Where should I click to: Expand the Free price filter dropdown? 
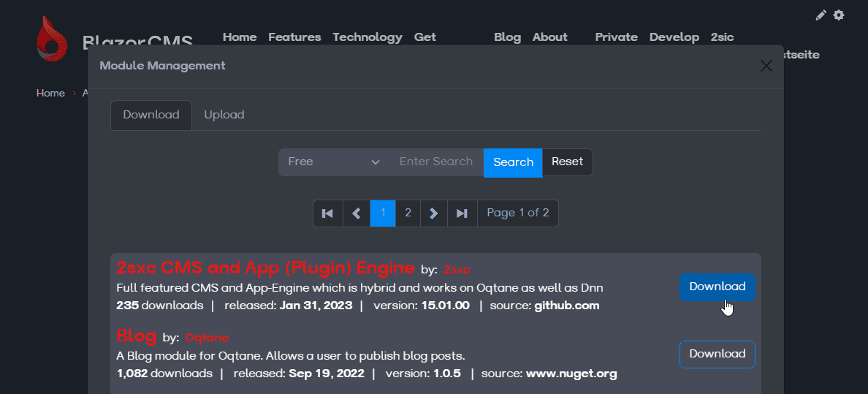click(333, 162)
